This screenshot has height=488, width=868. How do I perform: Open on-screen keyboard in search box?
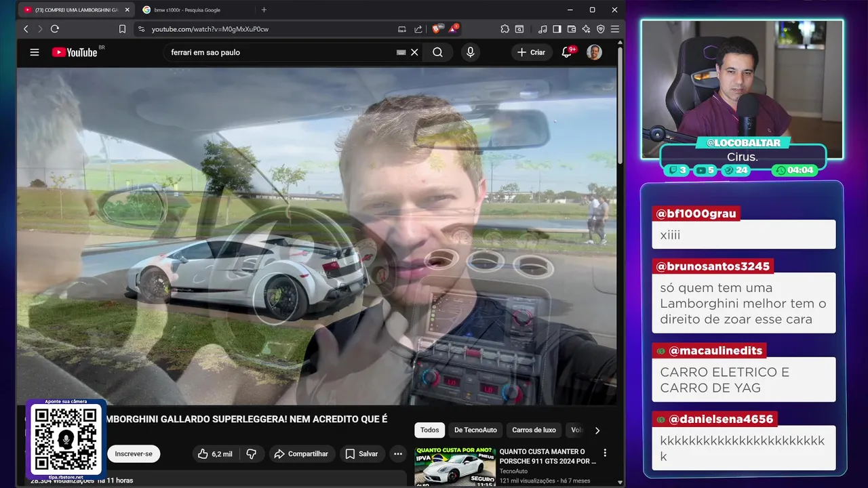(401, 52)
